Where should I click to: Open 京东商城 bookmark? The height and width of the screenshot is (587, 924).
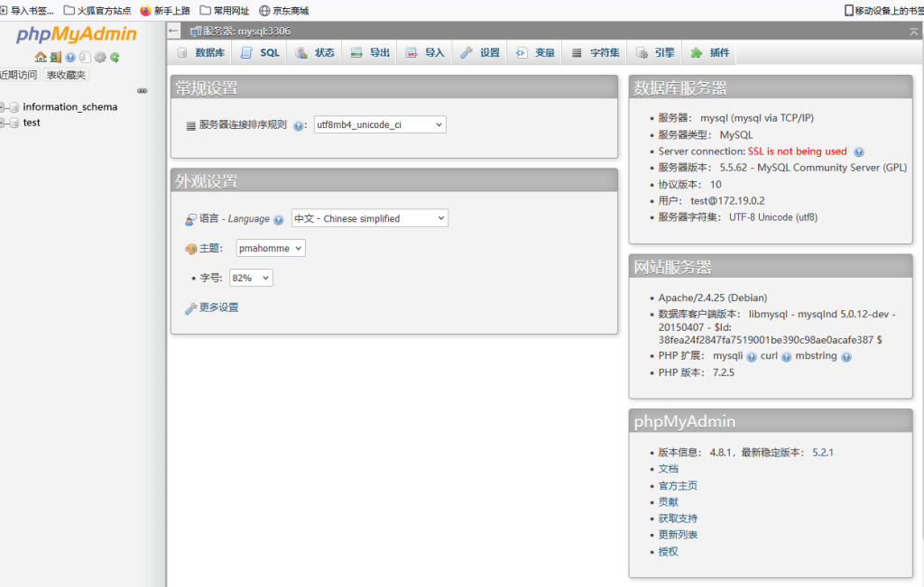tap(284, 11)
